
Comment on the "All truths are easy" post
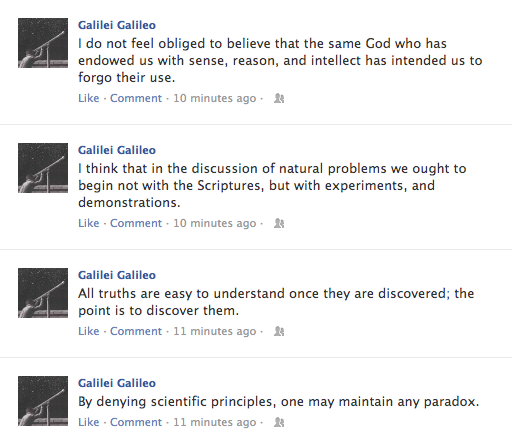[x=136, y=331]
